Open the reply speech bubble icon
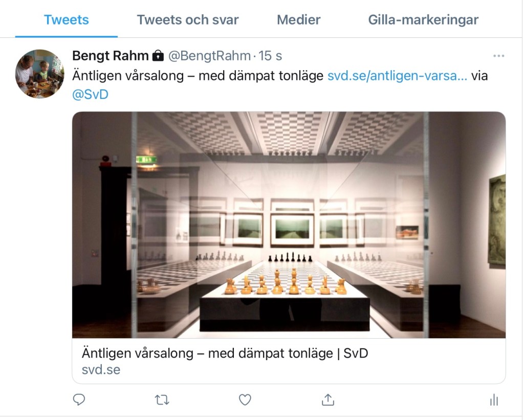This screenshot has height=420, width=524. coord(79,400)
